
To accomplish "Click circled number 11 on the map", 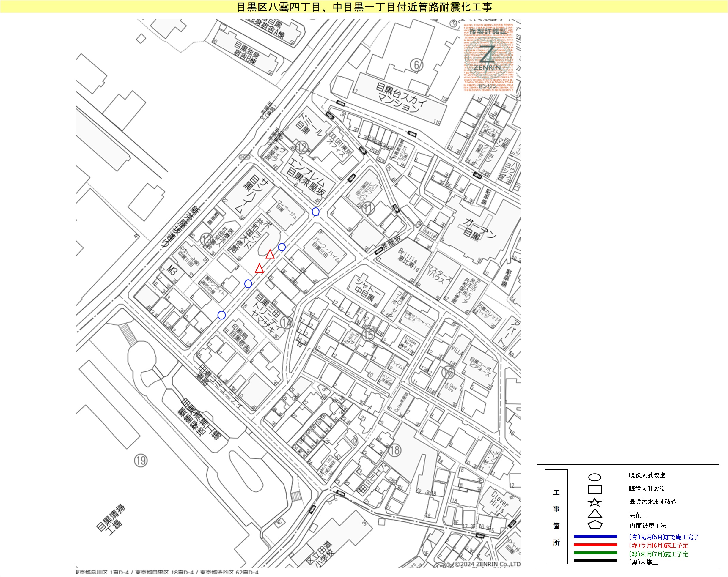I will (368, 208).
